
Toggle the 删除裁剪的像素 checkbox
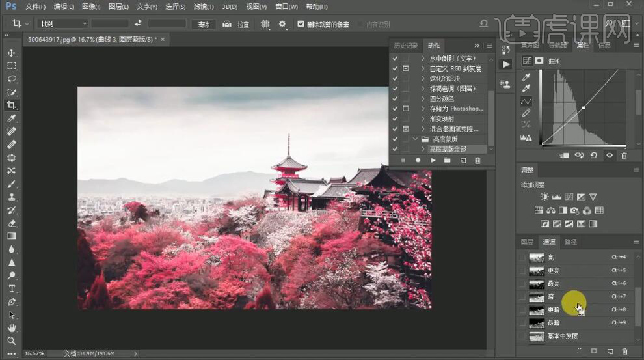[x=301, y=24]
